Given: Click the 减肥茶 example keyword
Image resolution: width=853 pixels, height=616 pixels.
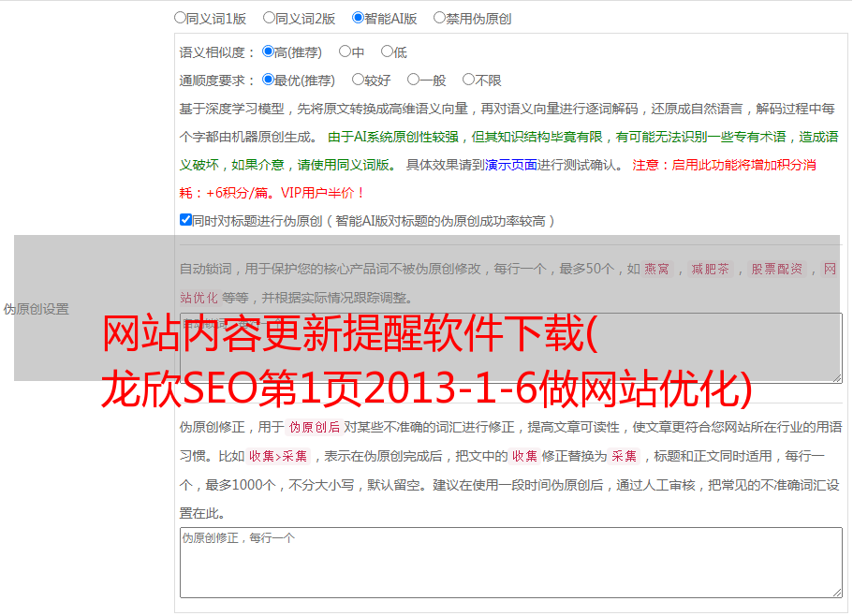Looking at the screenshot, I should click(x=710, y=269).
